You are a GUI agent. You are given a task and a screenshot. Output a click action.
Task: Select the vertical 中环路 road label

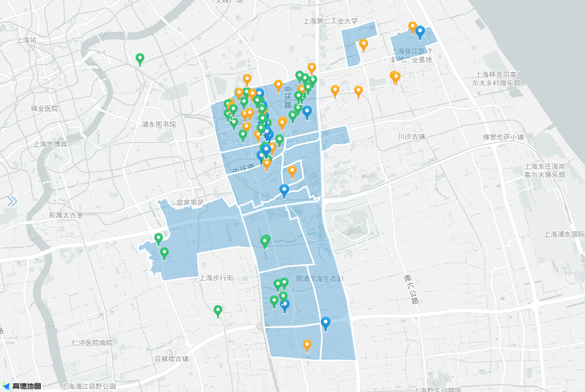tap(288, 97)
